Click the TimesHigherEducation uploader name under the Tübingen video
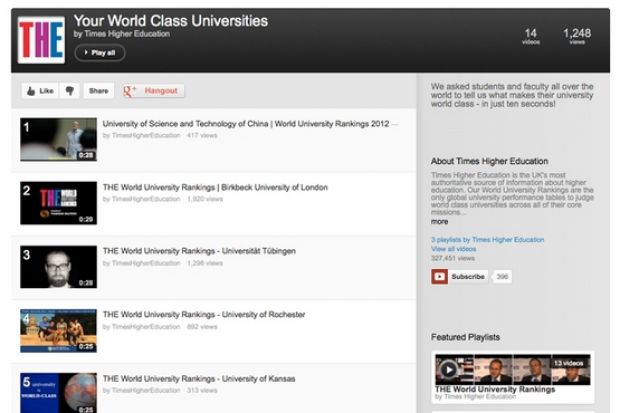 click(x=146, y=263)
